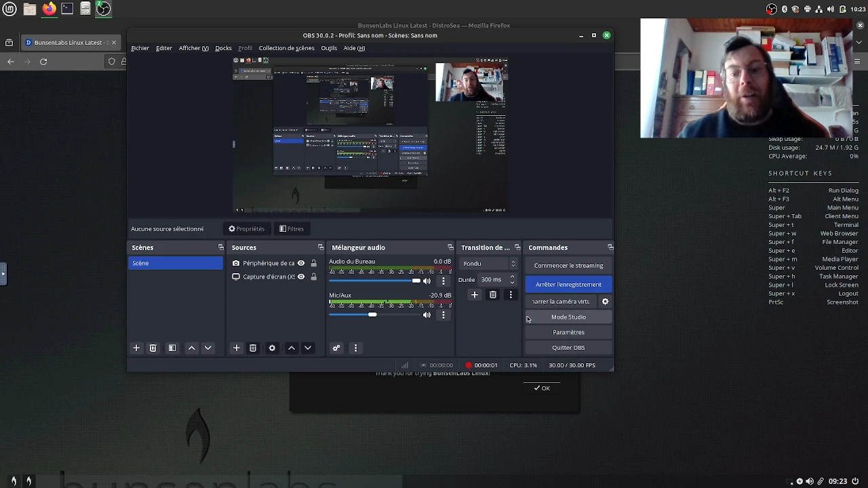The height and width of the screenshot is (488, 868).
Task: Start the virtual camera button
Action: tap(561, 302)
